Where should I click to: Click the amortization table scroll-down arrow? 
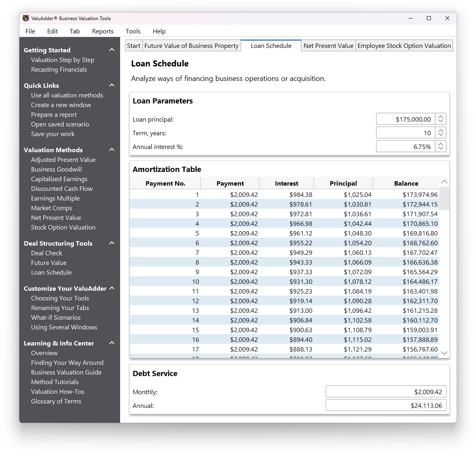tap(444, 353)
